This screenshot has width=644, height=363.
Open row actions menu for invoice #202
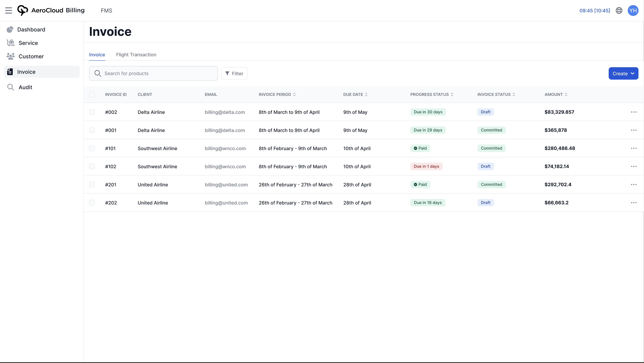point(634,203)
